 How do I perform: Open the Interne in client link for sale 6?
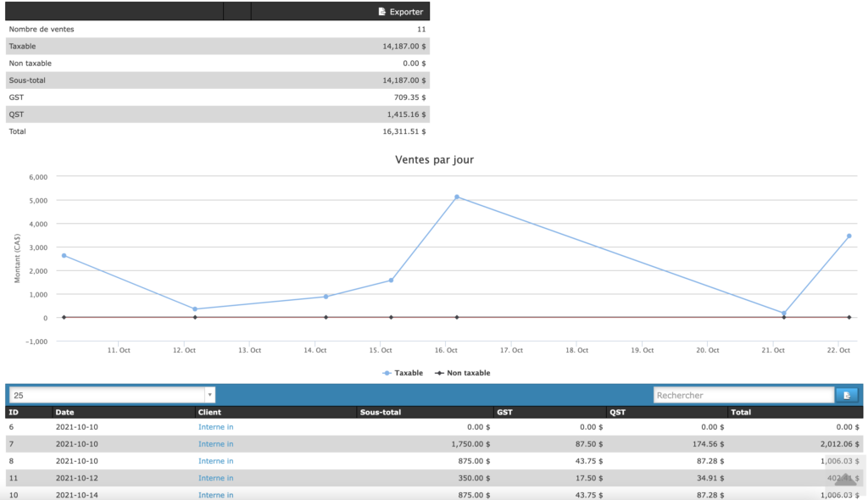coord(215,427)
